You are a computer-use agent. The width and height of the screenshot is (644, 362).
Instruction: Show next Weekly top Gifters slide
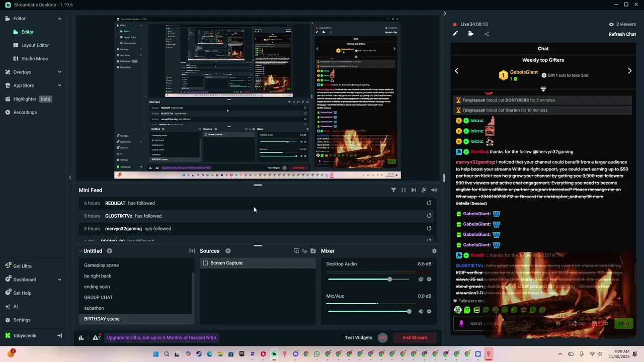click(629, 71)
